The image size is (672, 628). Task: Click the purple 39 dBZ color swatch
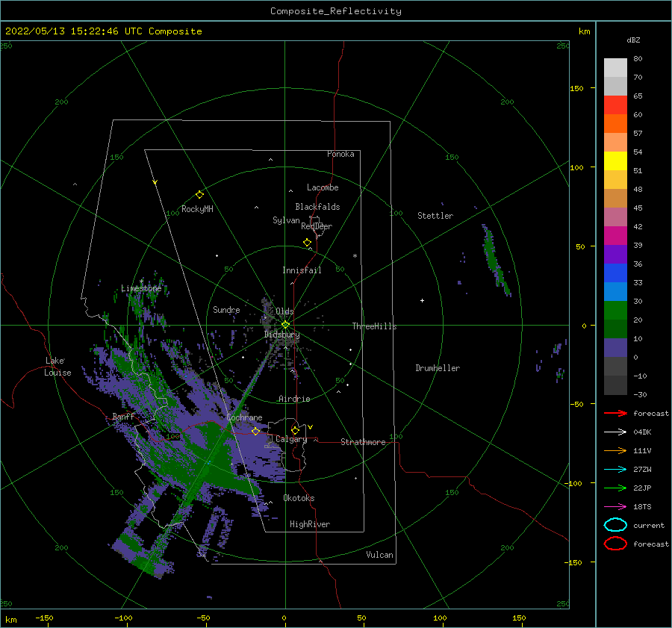coord(615,254)
